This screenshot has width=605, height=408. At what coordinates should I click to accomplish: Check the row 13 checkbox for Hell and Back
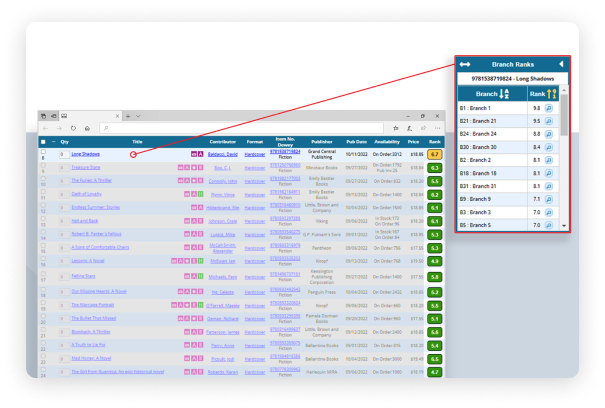coord(43,219)
